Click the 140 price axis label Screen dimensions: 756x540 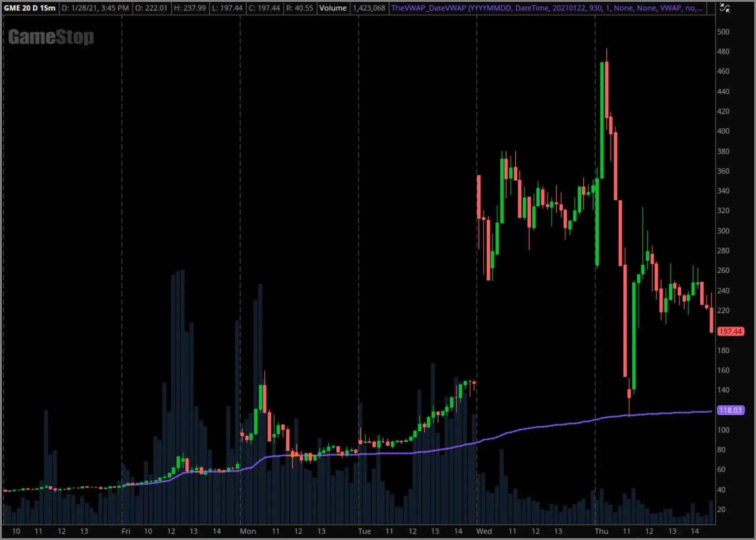click(x=723, y=390)
